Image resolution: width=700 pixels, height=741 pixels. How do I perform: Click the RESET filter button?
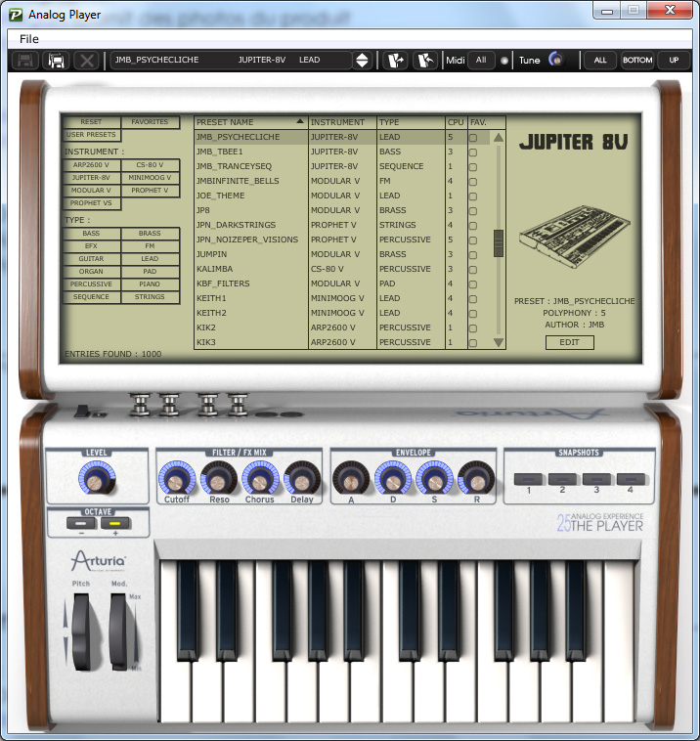click(x=91, y=122)
